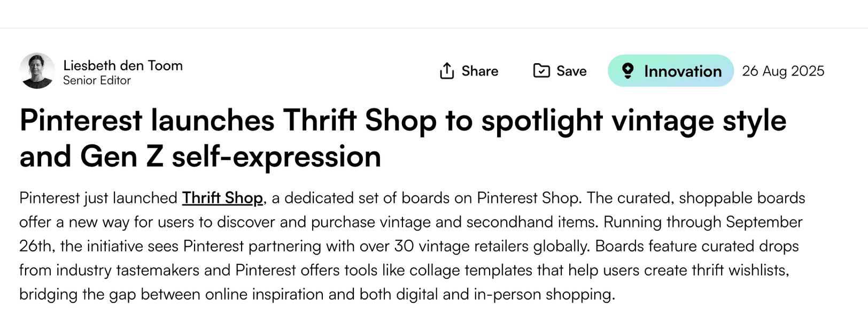
Task: Select the Share text label
Action: tap(480, 71)
